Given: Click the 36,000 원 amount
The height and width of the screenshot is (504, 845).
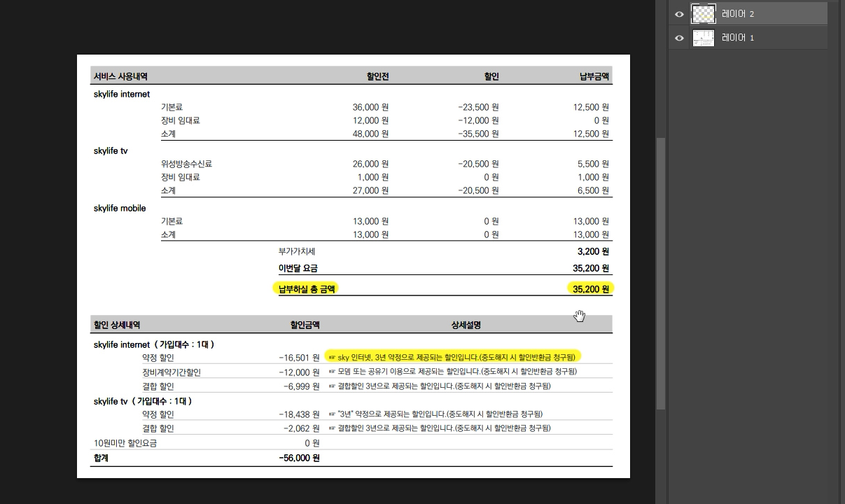Looking at the screenshot, I should [370, 107].
